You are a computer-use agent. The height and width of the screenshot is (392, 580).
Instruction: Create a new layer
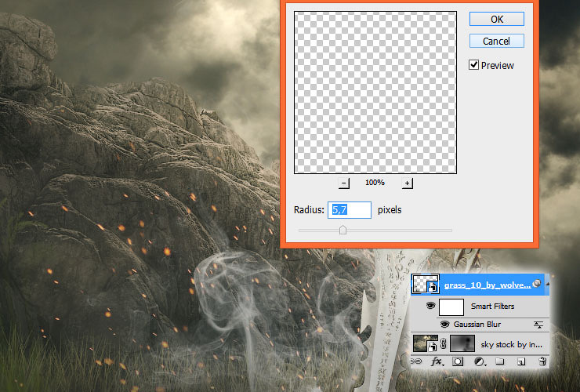pyautogui.click(x=520, y=361)
